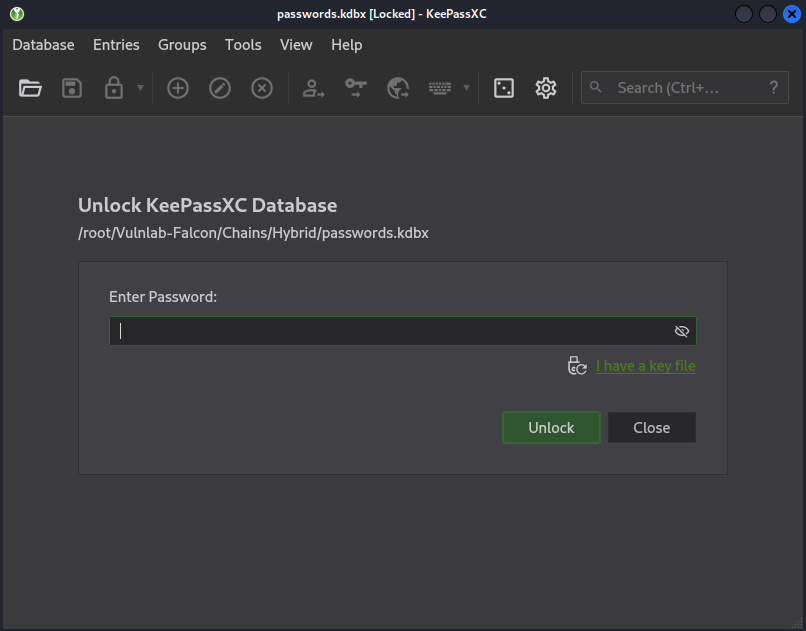Click the Copy Username icon

coord(314,88)
